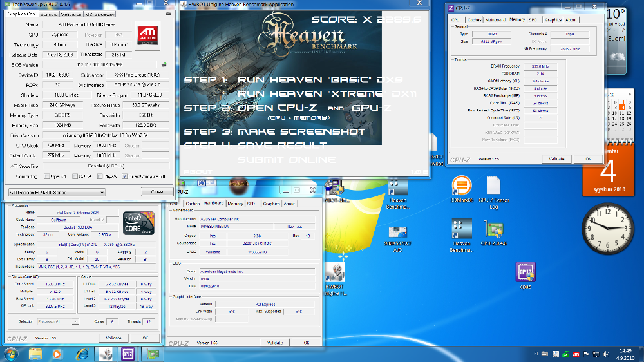Click Step 3 Make Screenshot in HWBOT Heaven

click(274, 132)
